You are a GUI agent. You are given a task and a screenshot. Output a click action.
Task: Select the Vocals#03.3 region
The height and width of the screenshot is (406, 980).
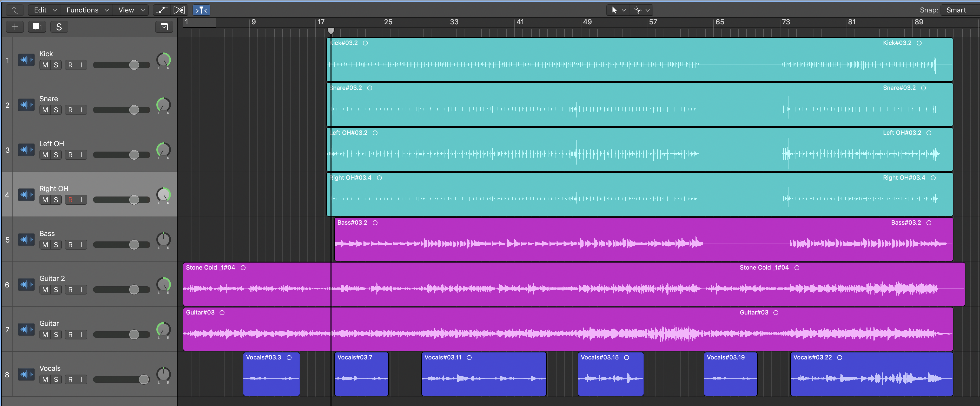tap(271, 374)
